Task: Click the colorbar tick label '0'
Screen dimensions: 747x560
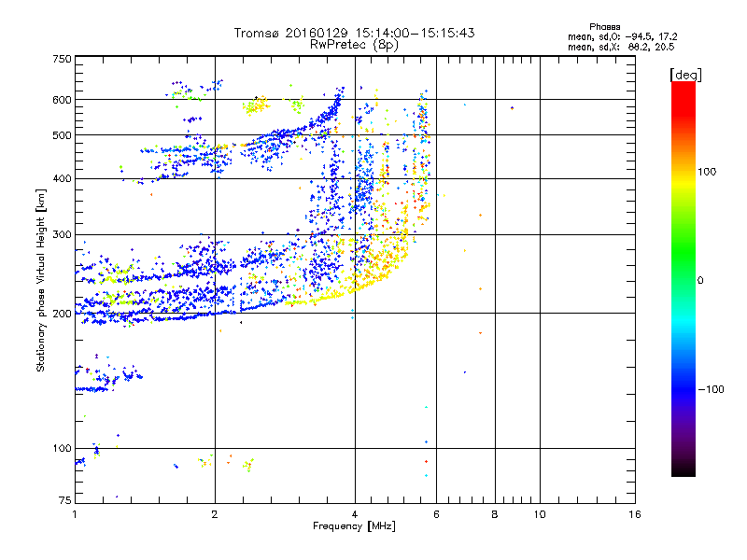Action: 700,281
